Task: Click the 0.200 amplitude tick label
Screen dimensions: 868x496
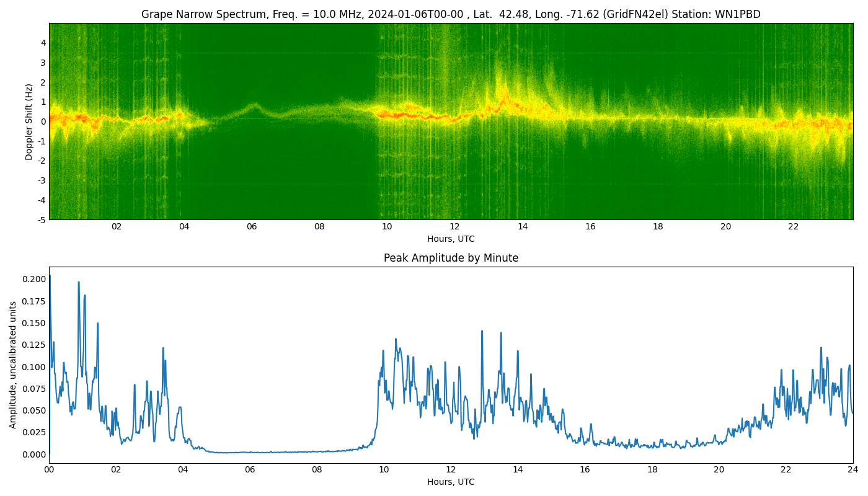Action: coord(33,279)
